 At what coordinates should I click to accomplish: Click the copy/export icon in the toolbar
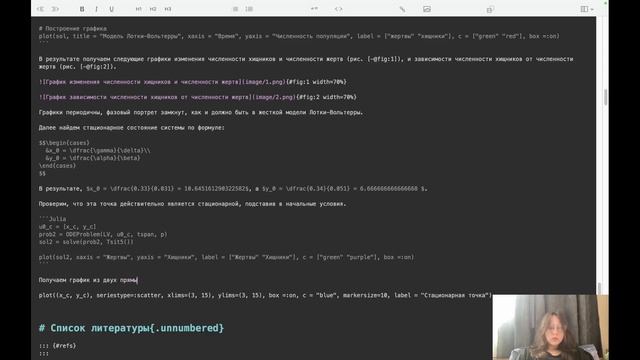[x=490, y=9]
